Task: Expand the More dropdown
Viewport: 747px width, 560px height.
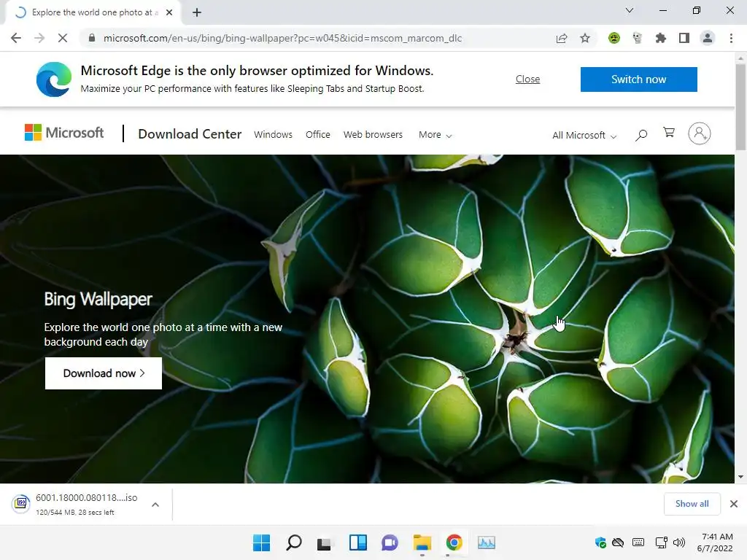Action: tap(435, 135)
